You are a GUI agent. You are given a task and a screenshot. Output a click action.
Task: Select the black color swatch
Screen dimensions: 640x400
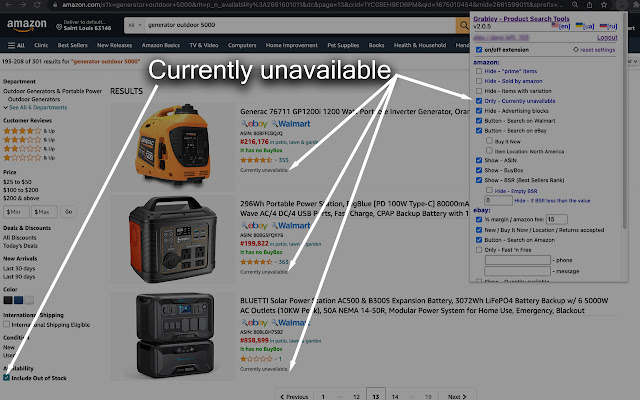pos(8,300)
